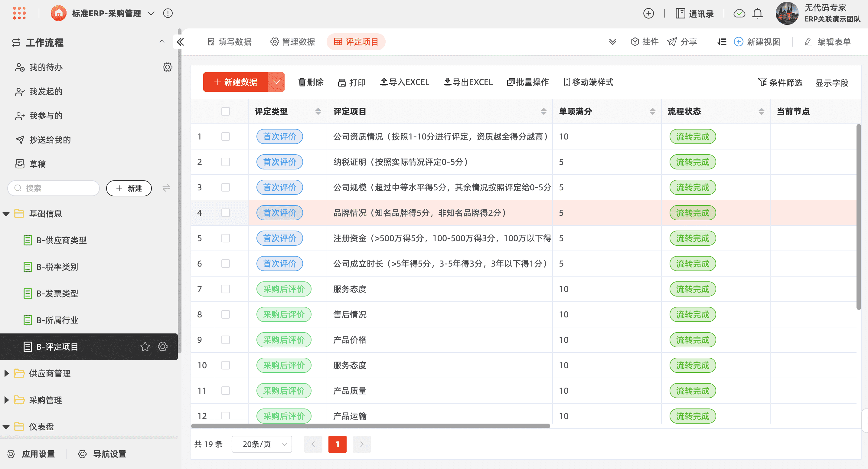Click the plus-circle add icon in header
Screen dimensions: 868x469
click(x=648, y=14)
